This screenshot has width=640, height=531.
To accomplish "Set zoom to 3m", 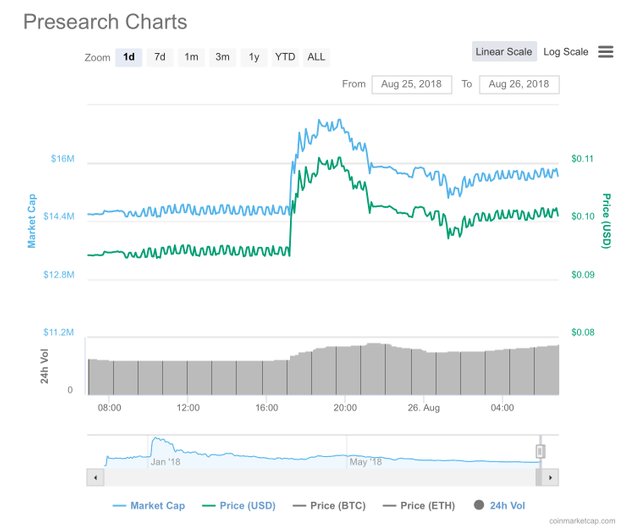I will tap(222, 57).
